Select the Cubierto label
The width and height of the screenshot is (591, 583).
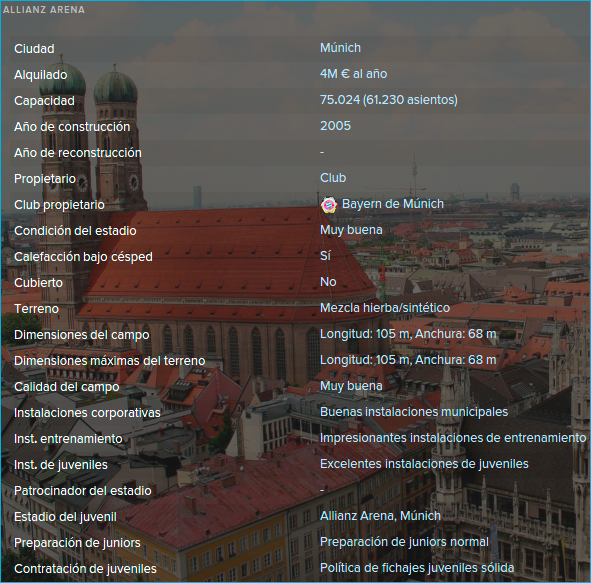coord(38,283)
